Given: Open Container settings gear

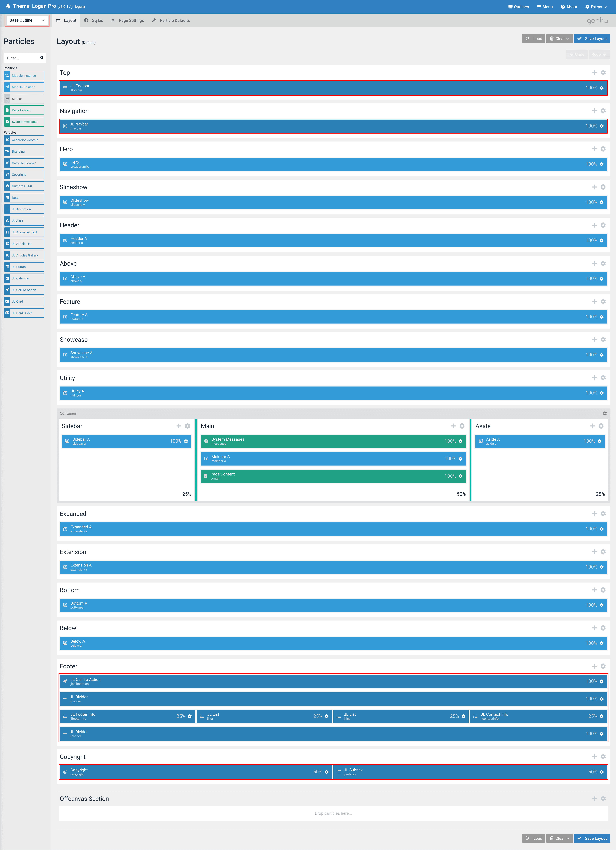Looking at the screenshot, I should click(605, 413).
